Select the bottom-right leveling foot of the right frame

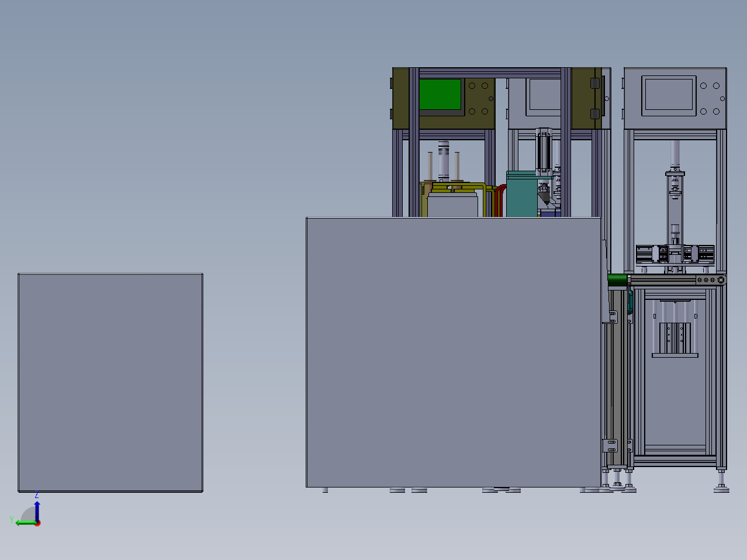point(721,482)
